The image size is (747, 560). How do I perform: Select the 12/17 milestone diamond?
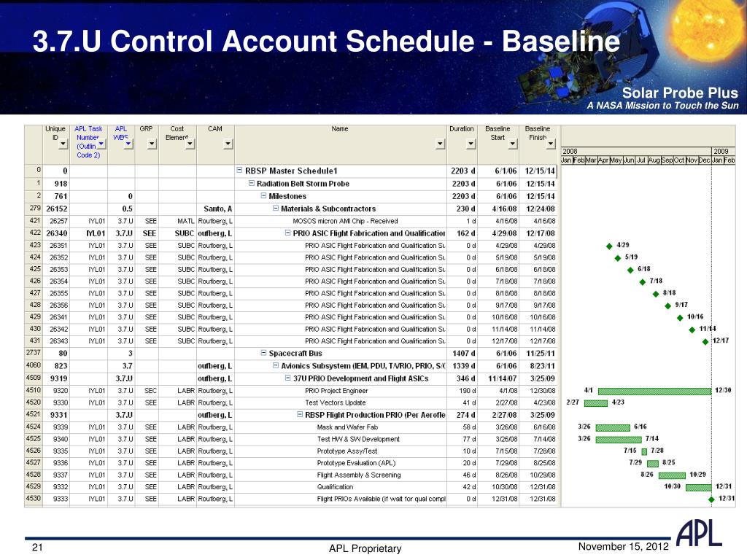tap(705, 342)
